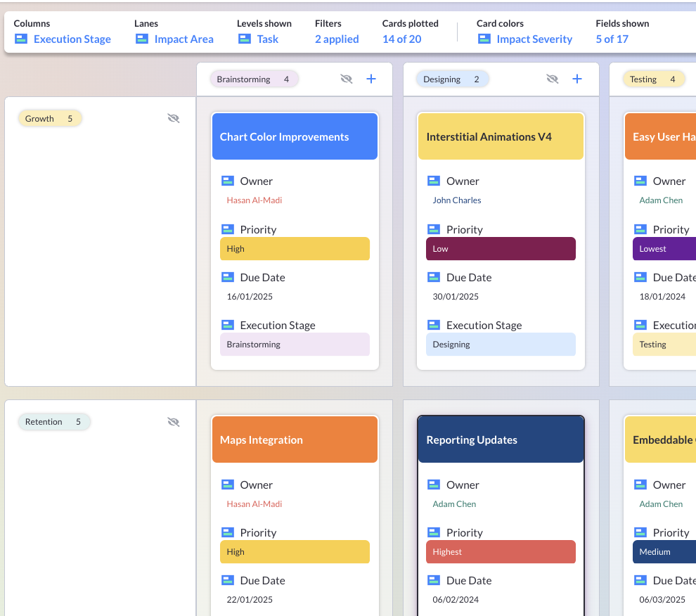
Task: Click Priority field icon on Interstitial Animations V4 card
Action: (434, 229)
